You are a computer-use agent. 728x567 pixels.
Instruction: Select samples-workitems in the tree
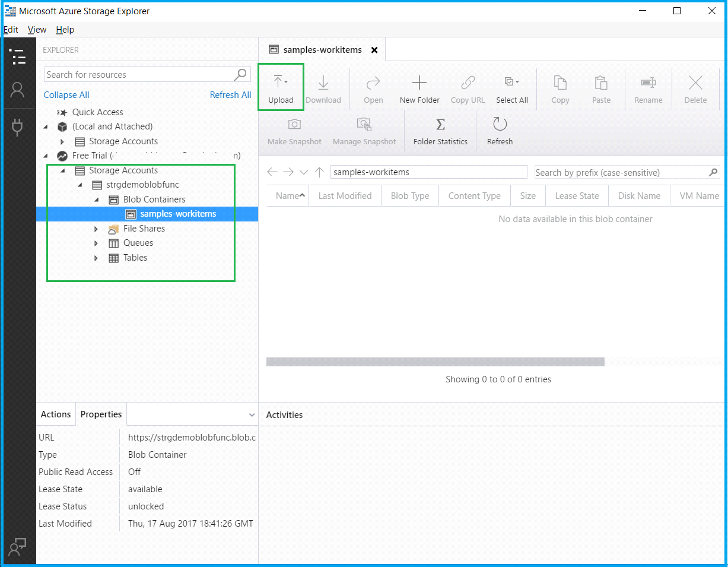tap(178, 214)
